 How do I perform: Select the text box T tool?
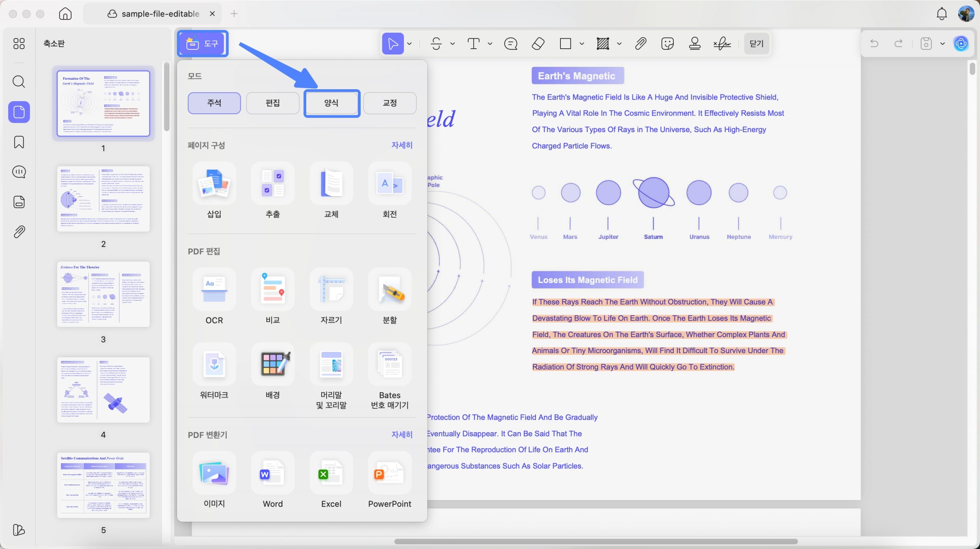(x=474, y=44)
